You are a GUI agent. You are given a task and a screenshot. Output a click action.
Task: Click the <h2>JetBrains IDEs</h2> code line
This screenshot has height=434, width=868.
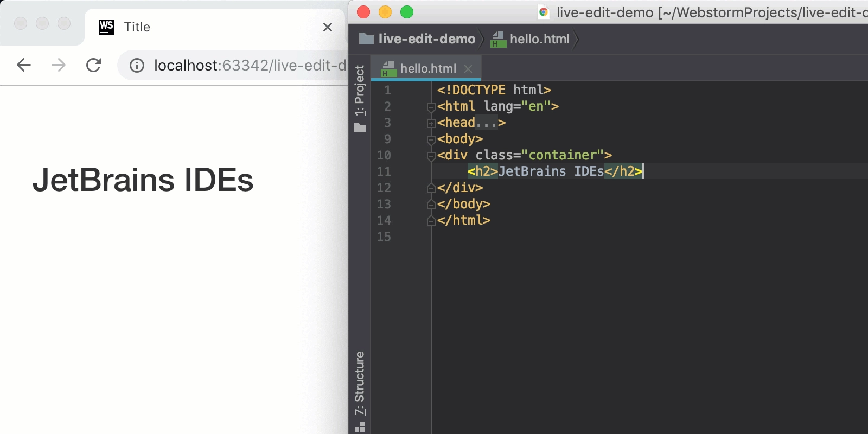555,171
